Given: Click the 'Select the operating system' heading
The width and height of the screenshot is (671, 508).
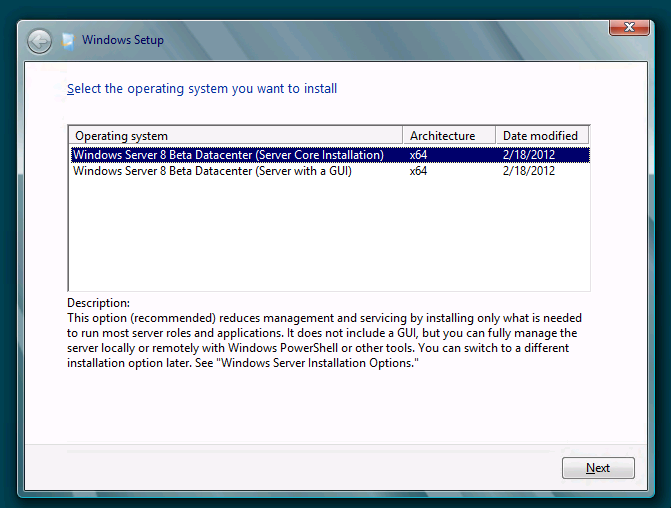Looking at the screenshot, I should coord(202,89).
